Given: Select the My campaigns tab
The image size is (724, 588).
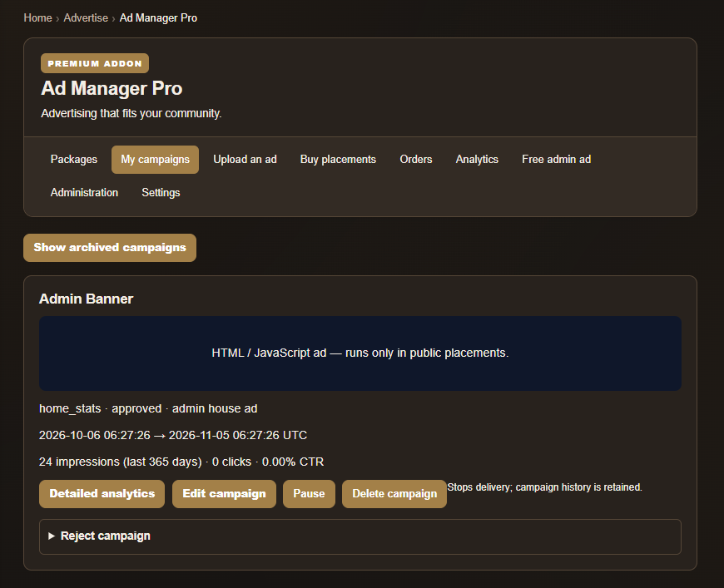Looking at the screenshot, I should point(155,160).
